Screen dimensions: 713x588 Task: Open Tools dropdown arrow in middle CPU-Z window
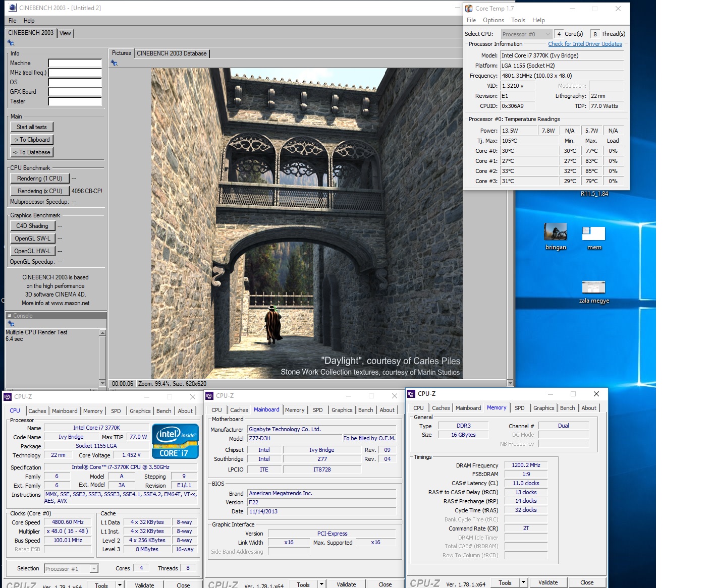[321, 584]
